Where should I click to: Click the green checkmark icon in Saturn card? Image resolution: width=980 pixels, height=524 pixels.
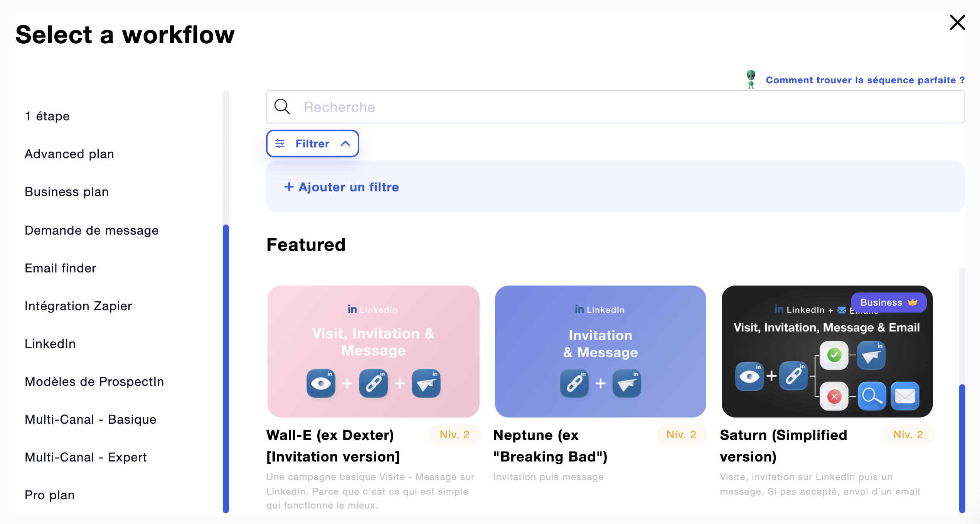click(x=834, y=355)
